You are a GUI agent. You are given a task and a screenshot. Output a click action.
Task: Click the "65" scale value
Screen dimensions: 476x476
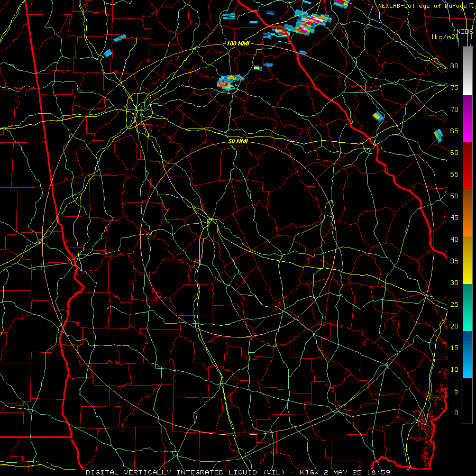coord(454,131)
